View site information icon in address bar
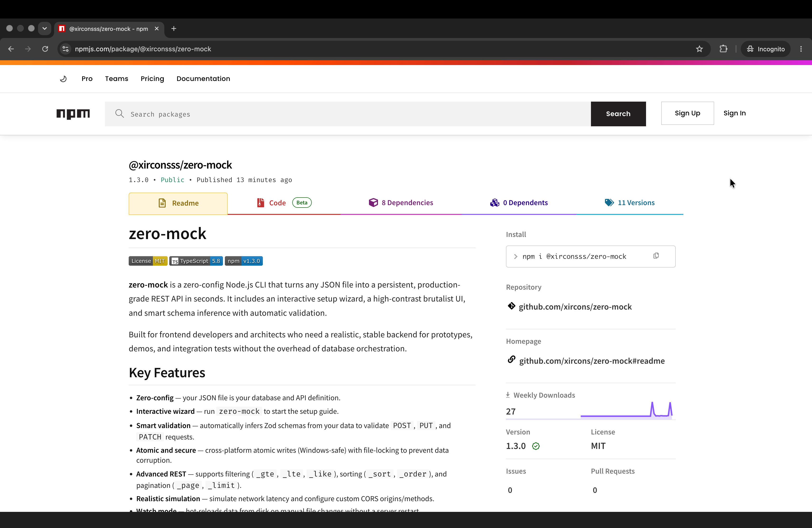 point(66,49)
